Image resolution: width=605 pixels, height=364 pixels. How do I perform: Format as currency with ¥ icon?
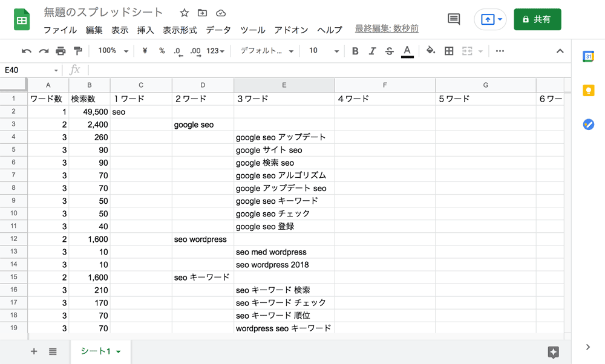tap(145, 51)
